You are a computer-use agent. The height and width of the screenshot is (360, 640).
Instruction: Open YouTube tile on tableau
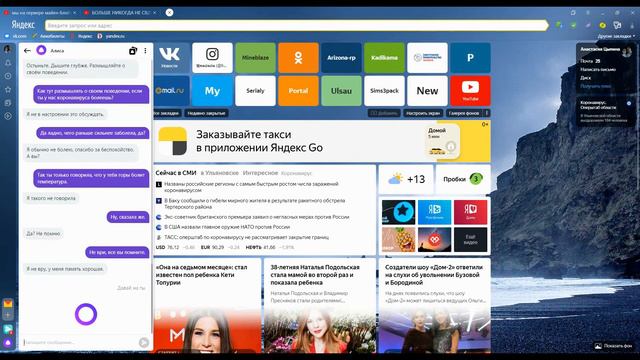pos(470,91)
